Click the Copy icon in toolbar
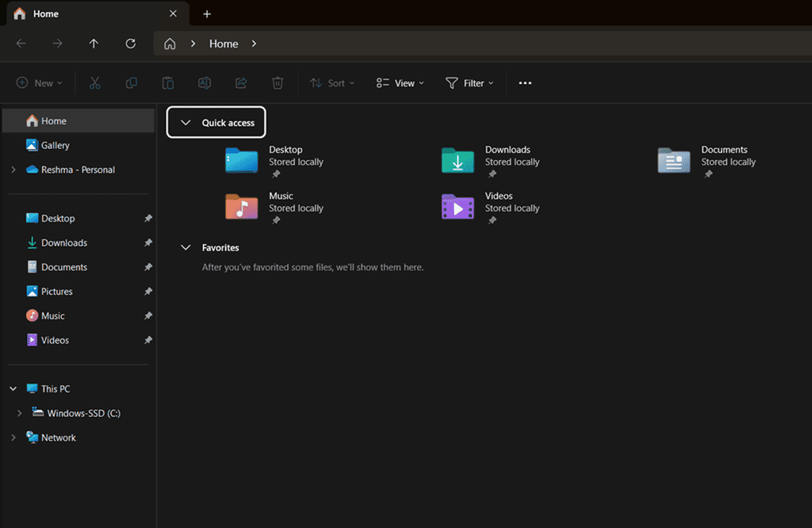This screenshot has height=528, width=812. 131,83
